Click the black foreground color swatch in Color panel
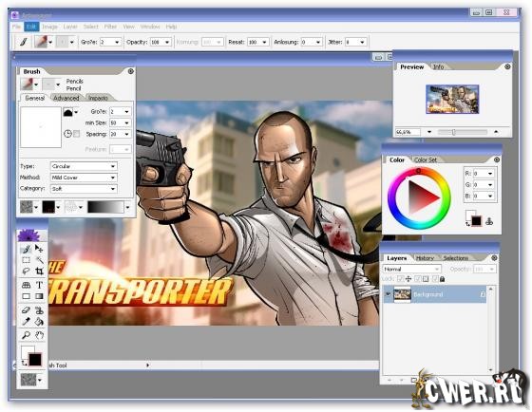 click(476, 221)
